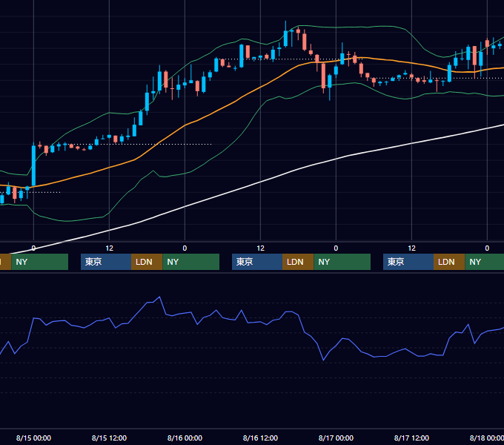The image size is (504, 445).
Task: Click the 8/15 12:00 date label
Action: tap(109, 438)
